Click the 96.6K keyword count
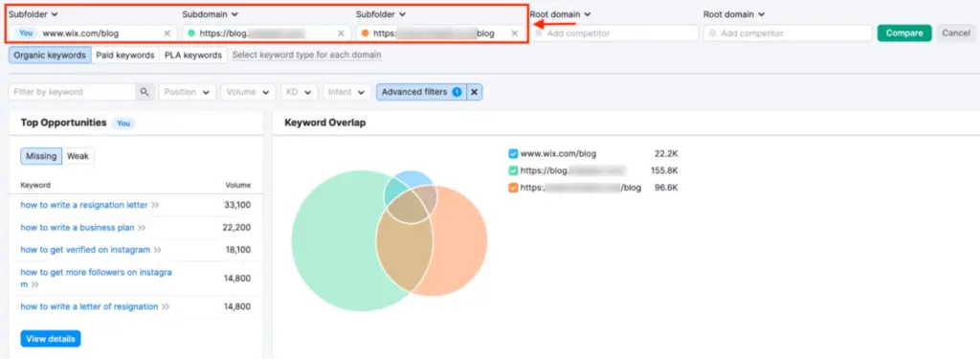This screenshot has width=980, height=359. click(x=666, y=188)
